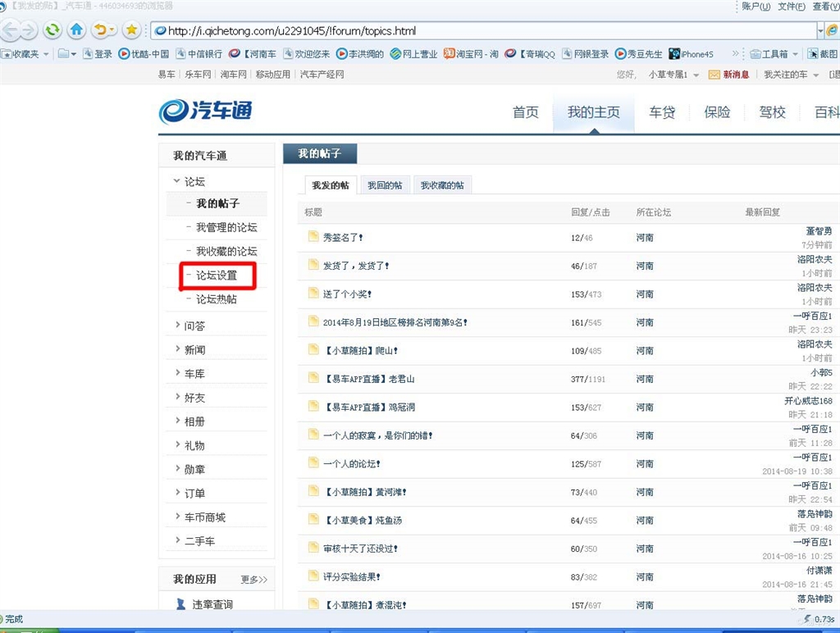This screenshot has height=633, width=840.
Task: Switch to the 我回的帖 tab
Action: (385, 185)
